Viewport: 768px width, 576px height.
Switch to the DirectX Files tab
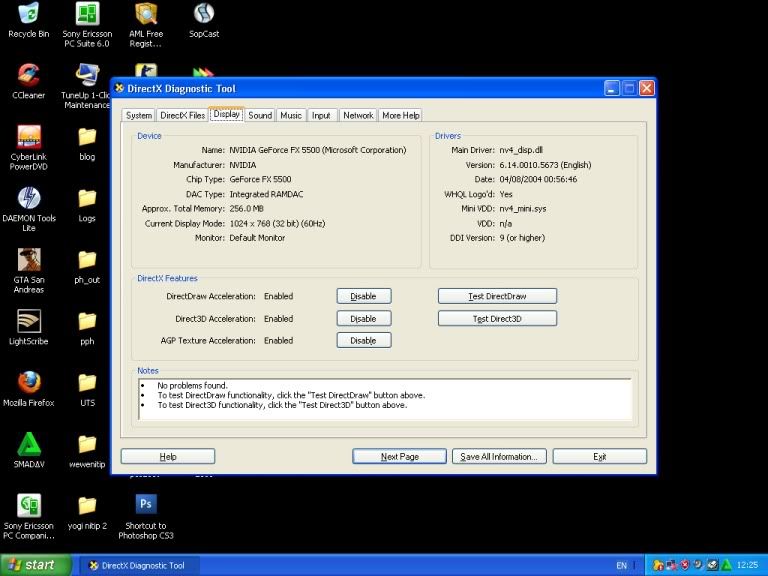click(182, 116)
